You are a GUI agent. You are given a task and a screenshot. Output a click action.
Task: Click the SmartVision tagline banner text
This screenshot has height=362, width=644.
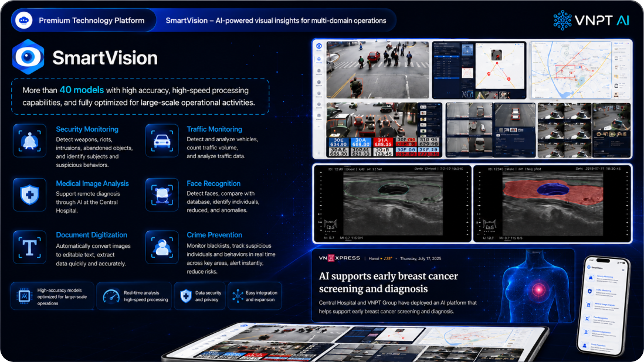[x=276, y=21]
